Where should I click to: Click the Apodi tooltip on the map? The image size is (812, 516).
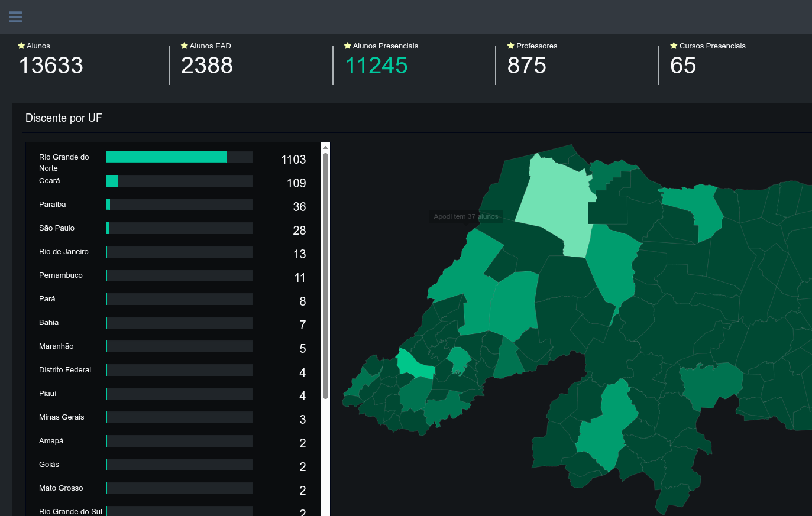pyautogui.click(x=466, y=216)
